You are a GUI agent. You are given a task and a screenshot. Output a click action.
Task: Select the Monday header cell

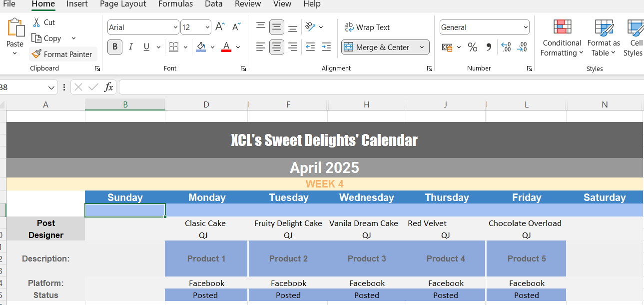207,197
